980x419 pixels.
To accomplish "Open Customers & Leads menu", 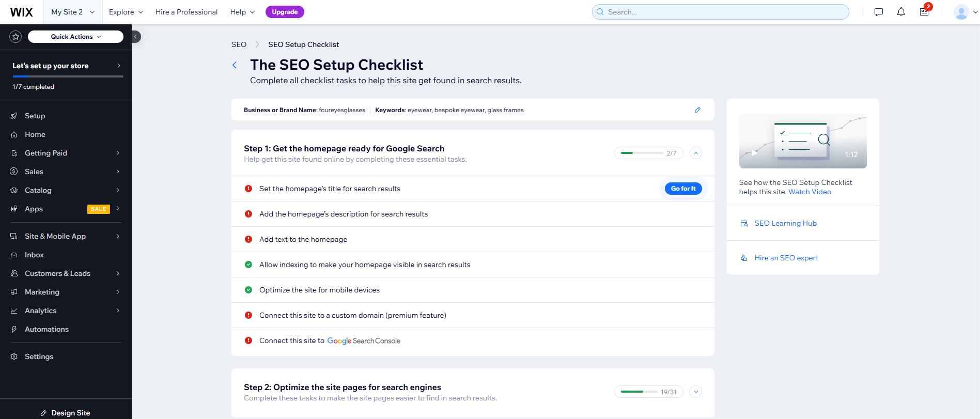I will pos(66,273).
